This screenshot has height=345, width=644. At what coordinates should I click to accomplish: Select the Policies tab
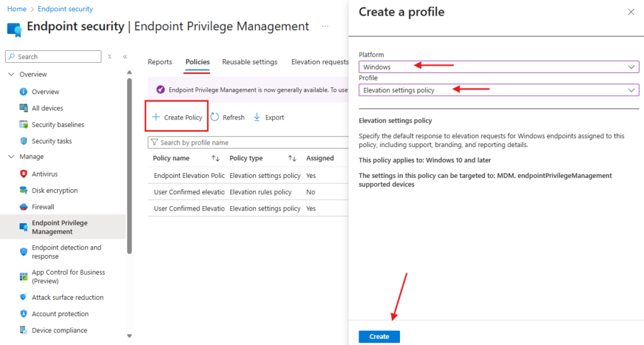(197, 62)
